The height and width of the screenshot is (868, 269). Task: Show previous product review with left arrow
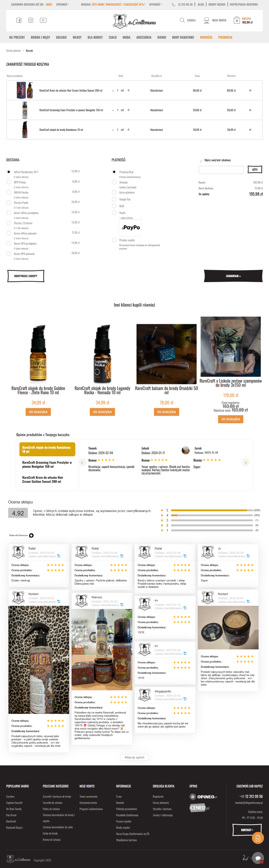pyautogui.click(x=82, y=462)
